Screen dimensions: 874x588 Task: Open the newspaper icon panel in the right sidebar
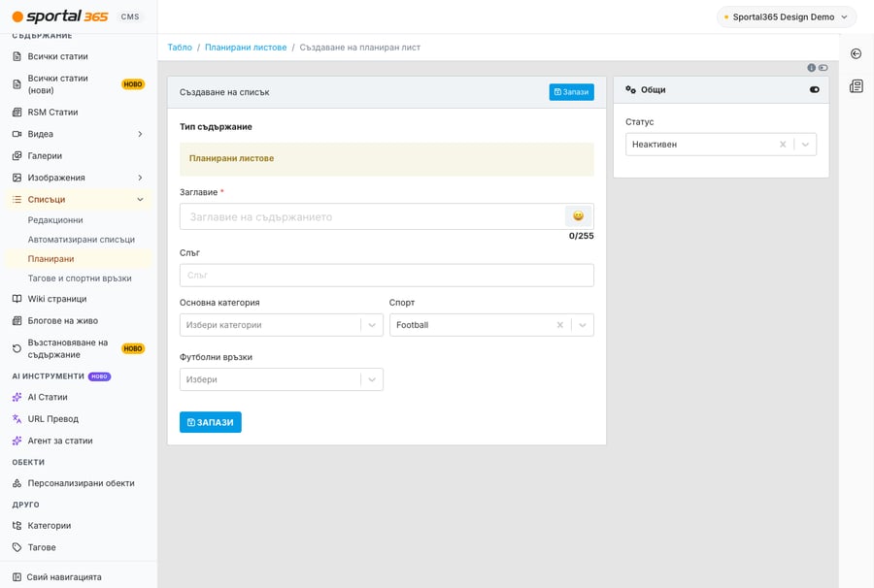(x=857, y=85)
